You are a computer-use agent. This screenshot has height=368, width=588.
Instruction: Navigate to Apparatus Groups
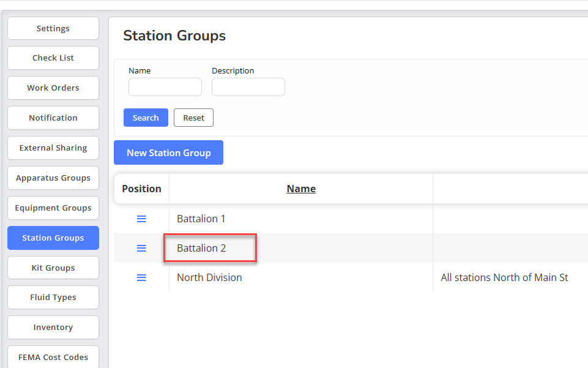pos(53,178)
